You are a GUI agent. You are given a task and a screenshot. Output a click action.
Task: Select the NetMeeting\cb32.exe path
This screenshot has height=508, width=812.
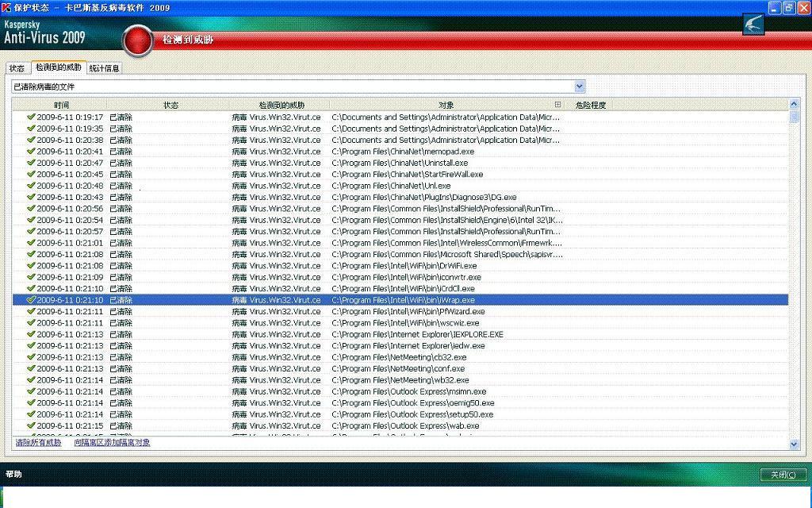coord(400,356)
